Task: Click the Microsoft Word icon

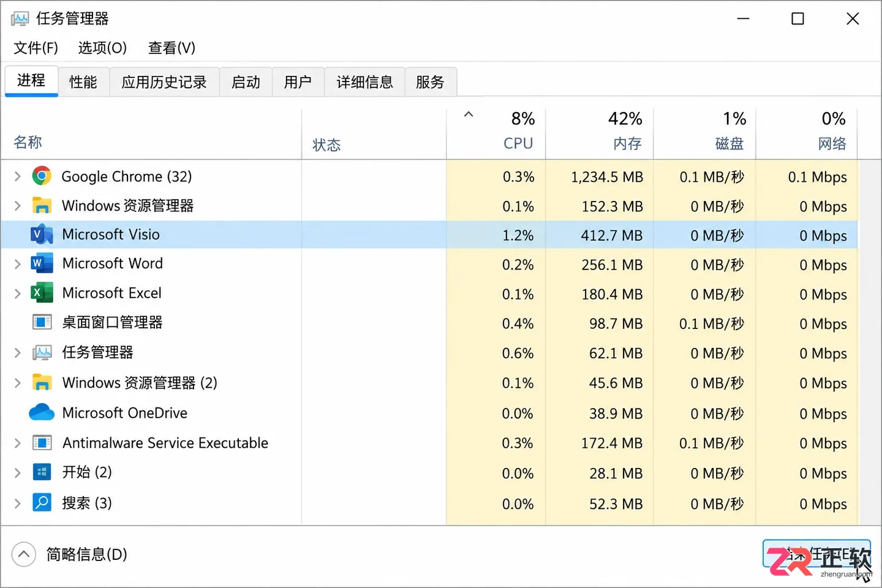Action: [42, 263]
